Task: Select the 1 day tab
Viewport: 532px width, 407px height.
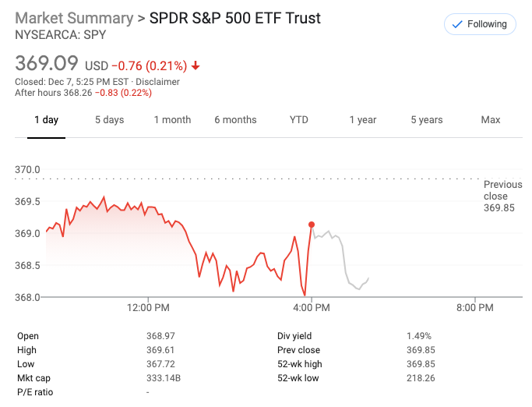Action: (46, 120)
